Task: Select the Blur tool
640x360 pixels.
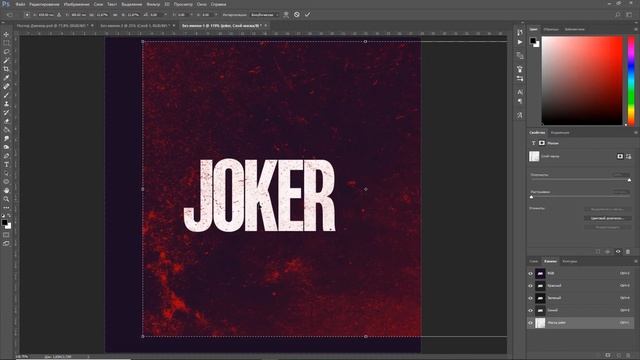Action: [6, 139]
